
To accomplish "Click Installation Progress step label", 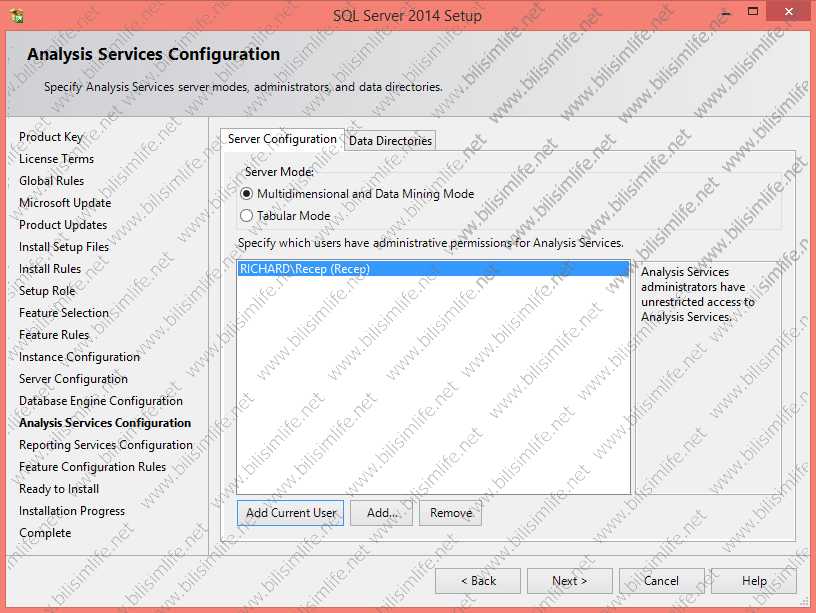I will [72, 511].
